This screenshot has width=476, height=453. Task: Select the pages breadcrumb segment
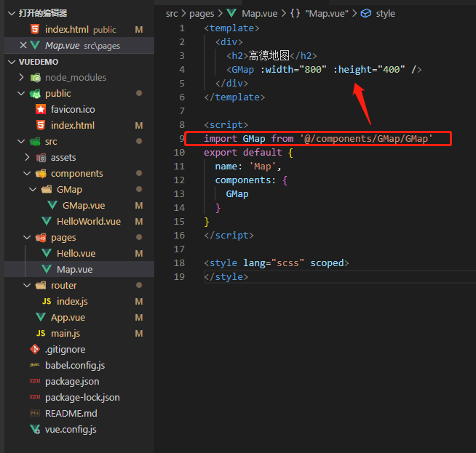(202, 14)
